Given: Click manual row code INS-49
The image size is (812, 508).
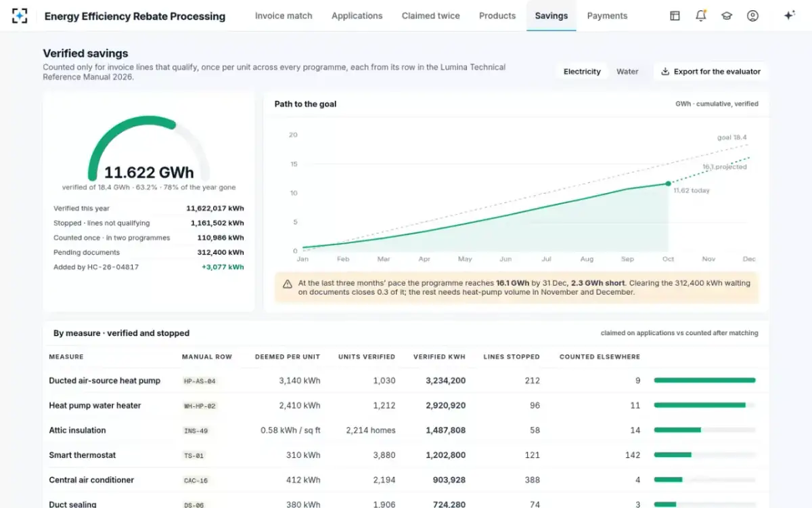Looking at the screenshot, I should click(x=196, y=431).
